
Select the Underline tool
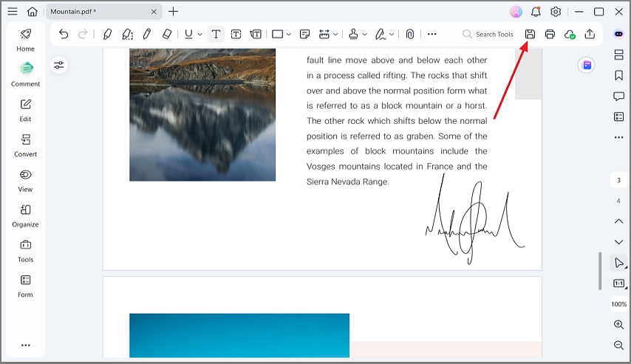tap(188, 34)
